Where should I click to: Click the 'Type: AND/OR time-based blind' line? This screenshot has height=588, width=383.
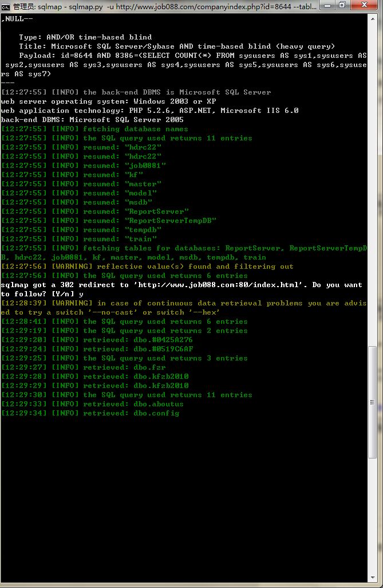point(85,37)
